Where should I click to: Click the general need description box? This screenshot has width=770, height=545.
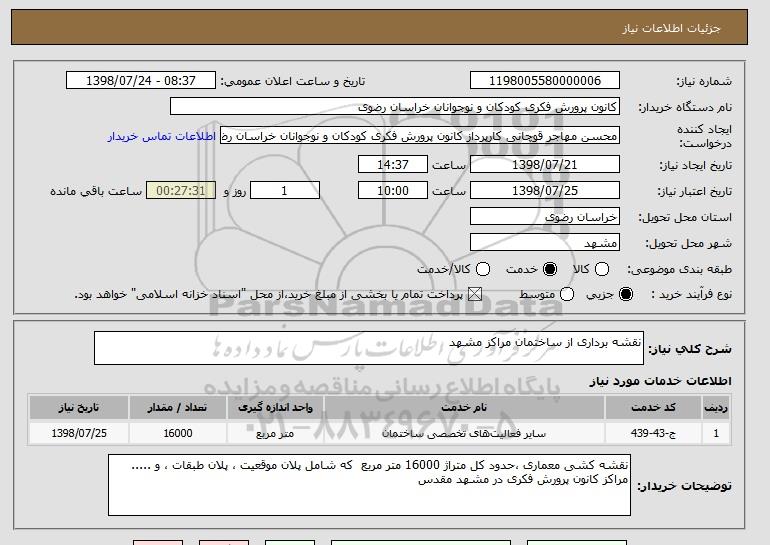(x=369, y=348)
